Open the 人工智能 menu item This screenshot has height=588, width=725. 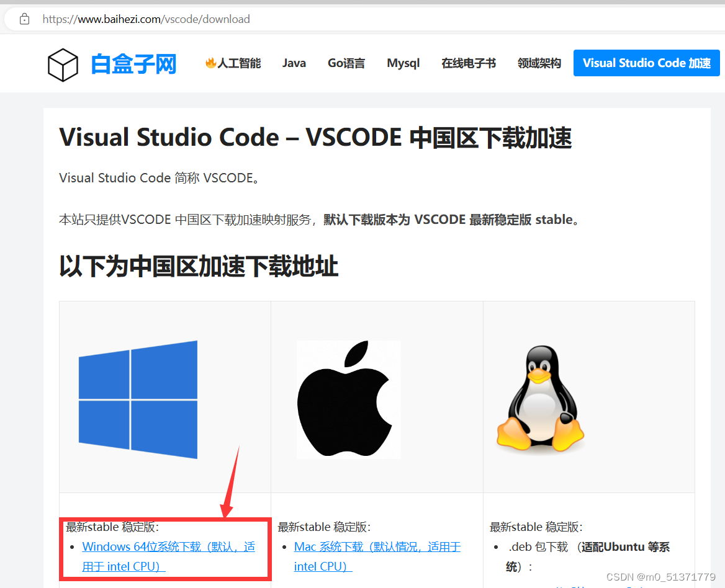(x=239, y=63)
